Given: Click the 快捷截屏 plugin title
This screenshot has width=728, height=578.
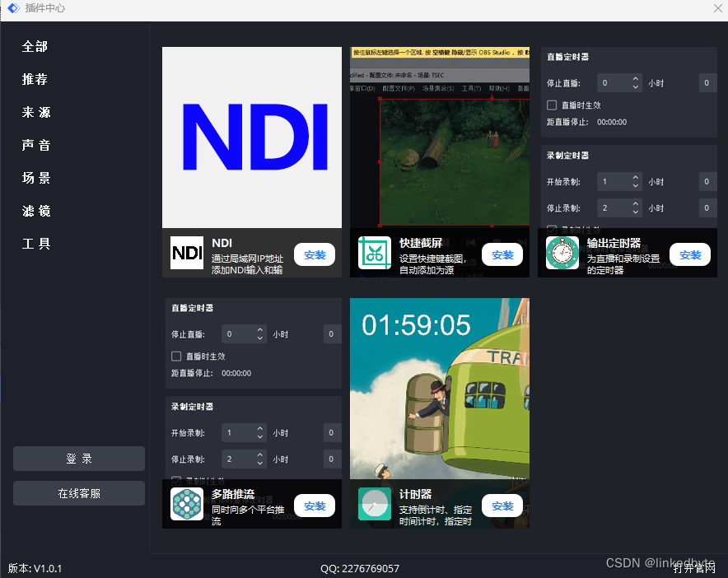Looking at the screenshot, I should click(421, 243).
